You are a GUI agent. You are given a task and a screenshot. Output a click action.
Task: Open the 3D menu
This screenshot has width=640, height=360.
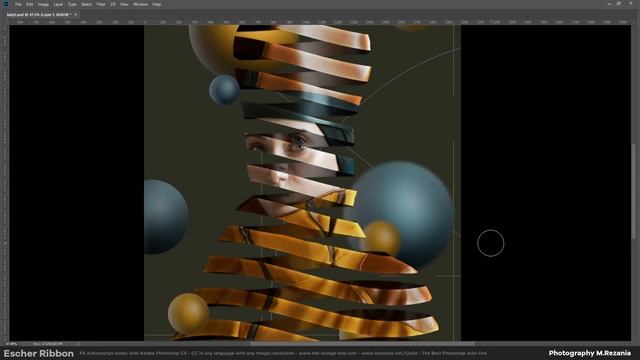[113, 4]
